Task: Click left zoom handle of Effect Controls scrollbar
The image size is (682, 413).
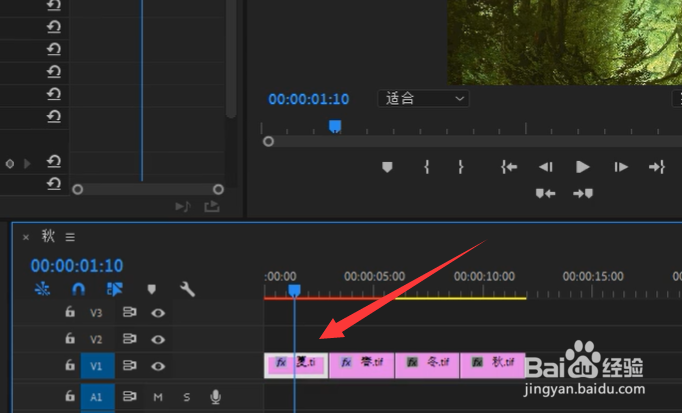Action: pyautogui.click(x=77, y=190)
